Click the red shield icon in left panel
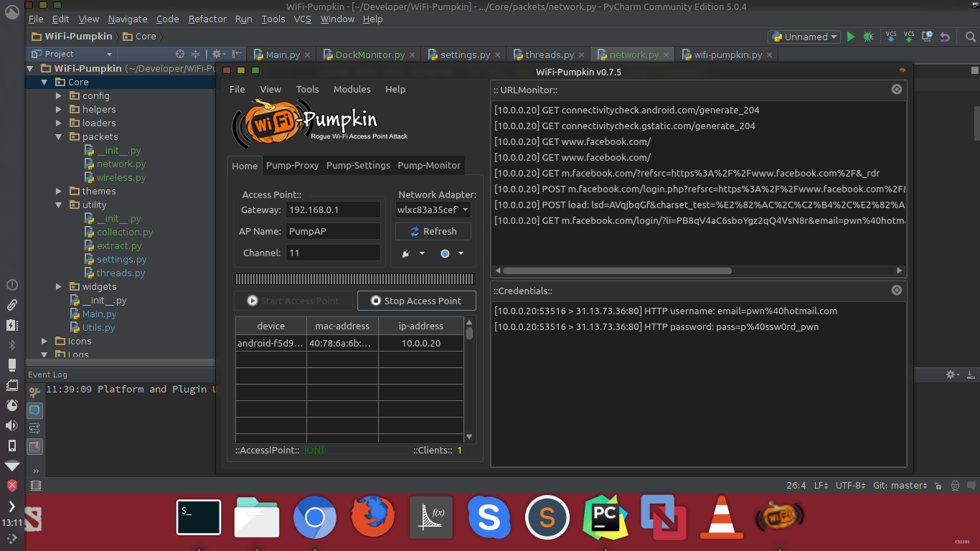Image resolution: width=980 pixels, height=551 pixels. 11,486
